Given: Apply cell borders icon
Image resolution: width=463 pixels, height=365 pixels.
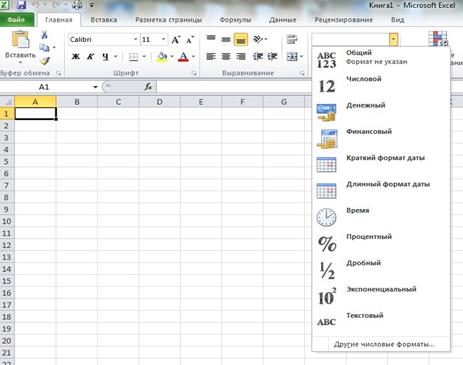Looking at the screenshot, I should 133,57.
